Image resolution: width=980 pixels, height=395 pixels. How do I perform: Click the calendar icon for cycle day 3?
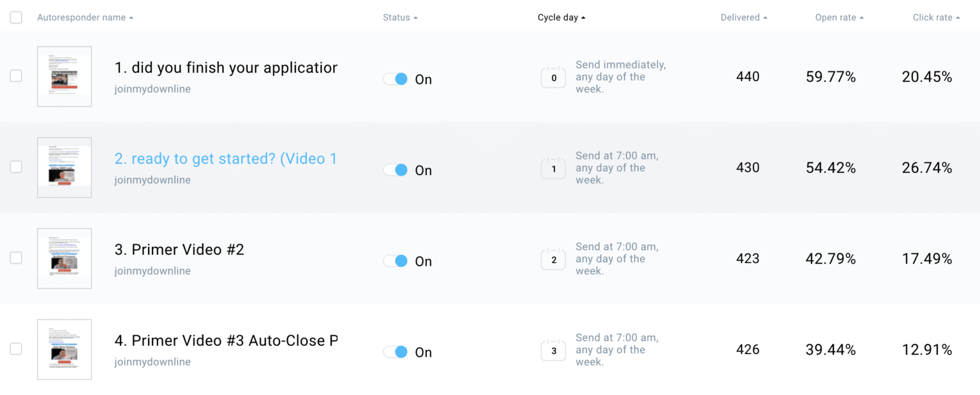[553, 350]
